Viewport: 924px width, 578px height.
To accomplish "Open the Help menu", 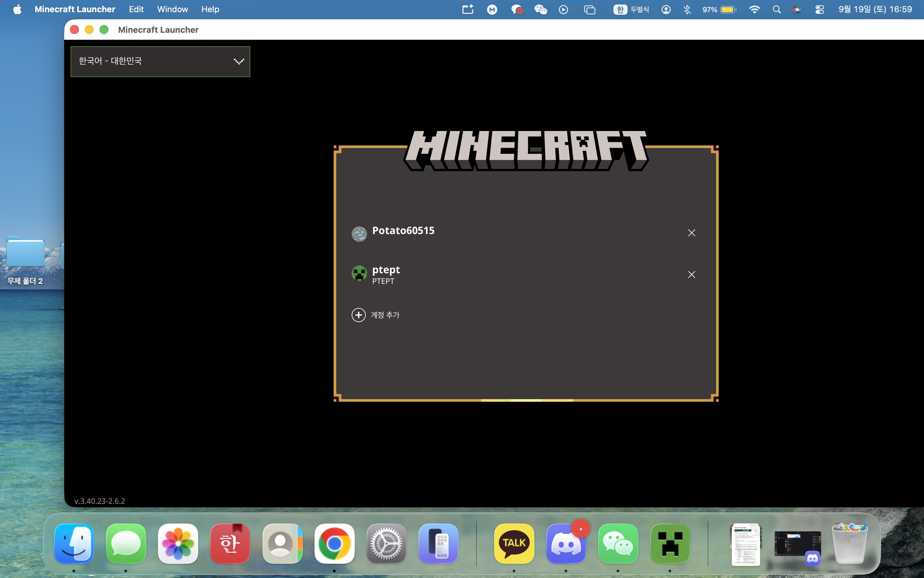I will (210, 9).
